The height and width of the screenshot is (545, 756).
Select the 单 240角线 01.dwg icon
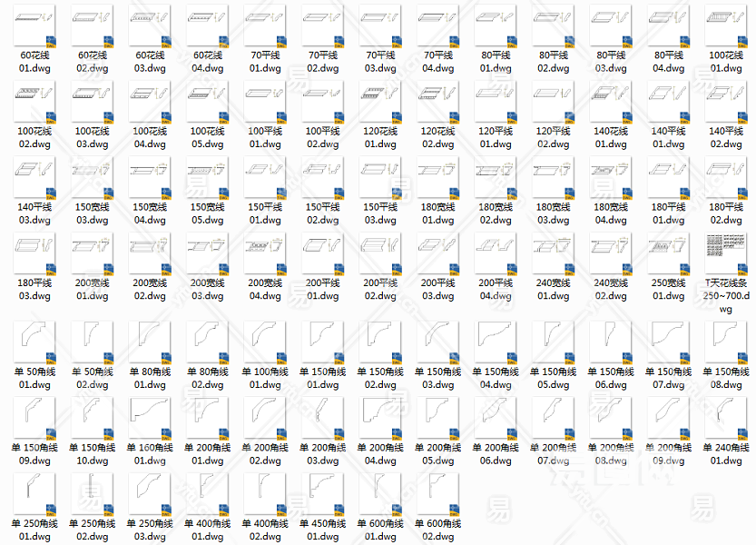[726, 418]
